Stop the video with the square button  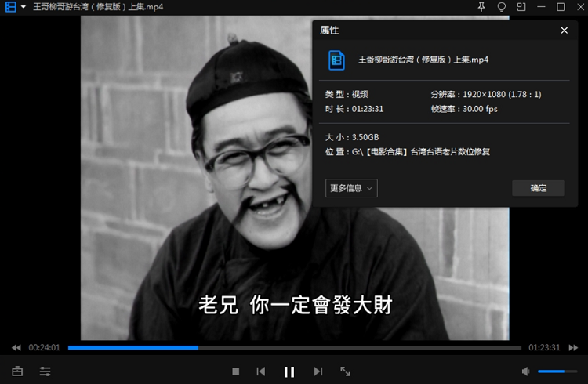(235, 371)
